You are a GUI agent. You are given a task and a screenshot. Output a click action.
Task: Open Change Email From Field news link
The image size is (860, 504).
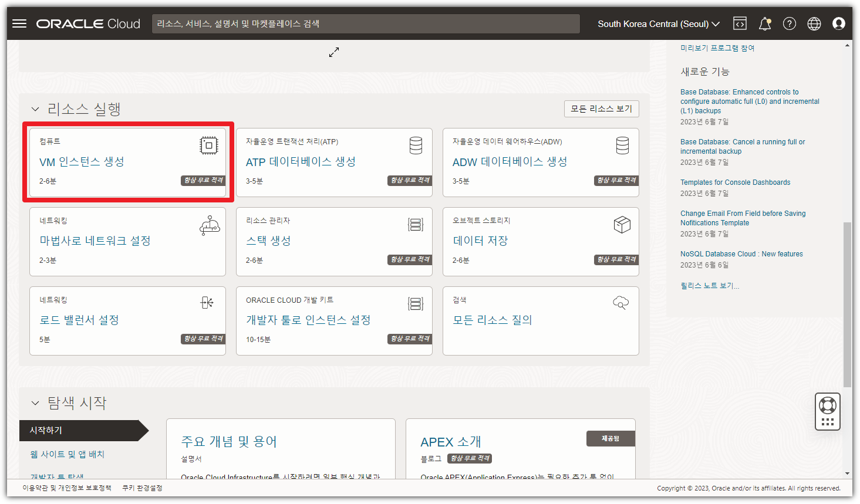pos(743,218)
